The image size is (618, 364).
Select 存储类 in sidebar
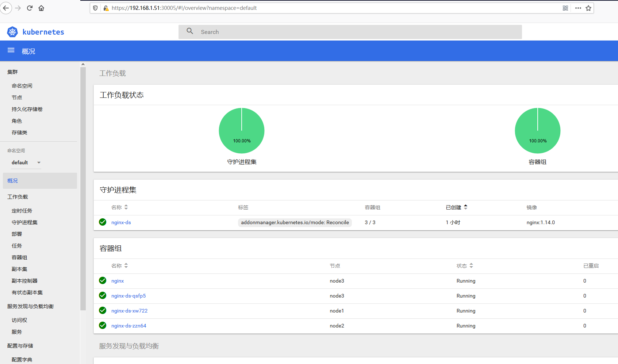pyautogui.click(x=19, y=133)
